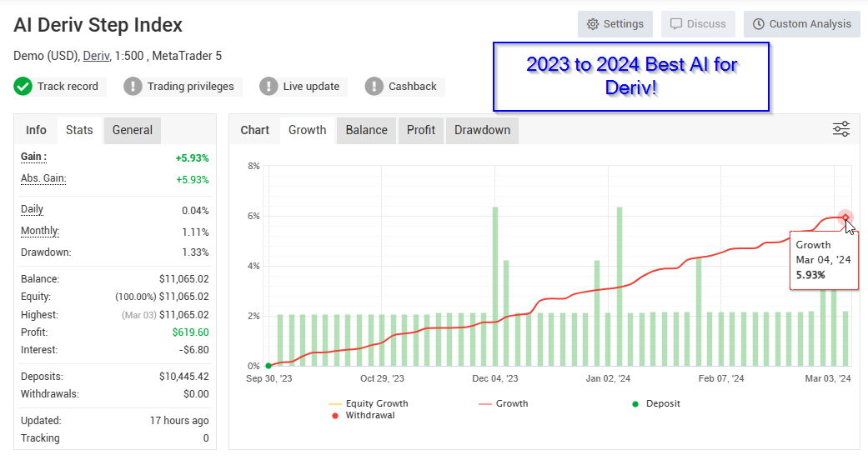Image resolution: width=868 pixels, height=460 pixels.
Task: Click the Jan 02, '24 axis date
Action: coord(608,378)
